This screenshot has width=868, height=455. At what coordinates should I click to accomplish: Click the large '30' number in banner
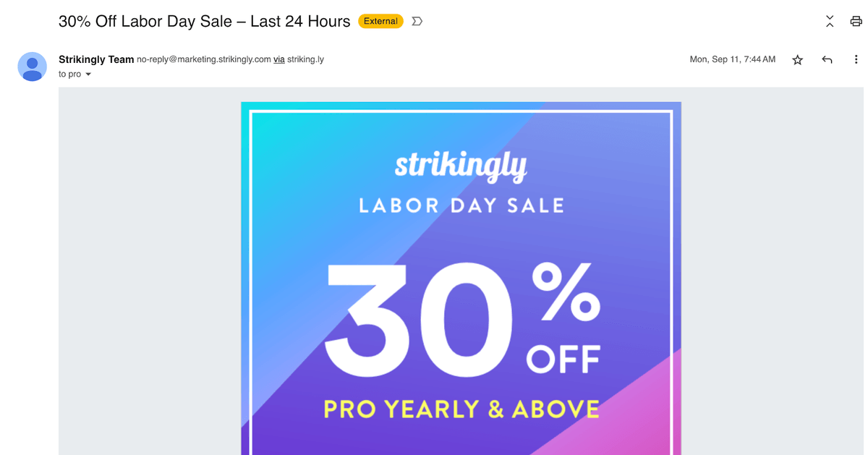pyautogui.click(x=418, y=320)
